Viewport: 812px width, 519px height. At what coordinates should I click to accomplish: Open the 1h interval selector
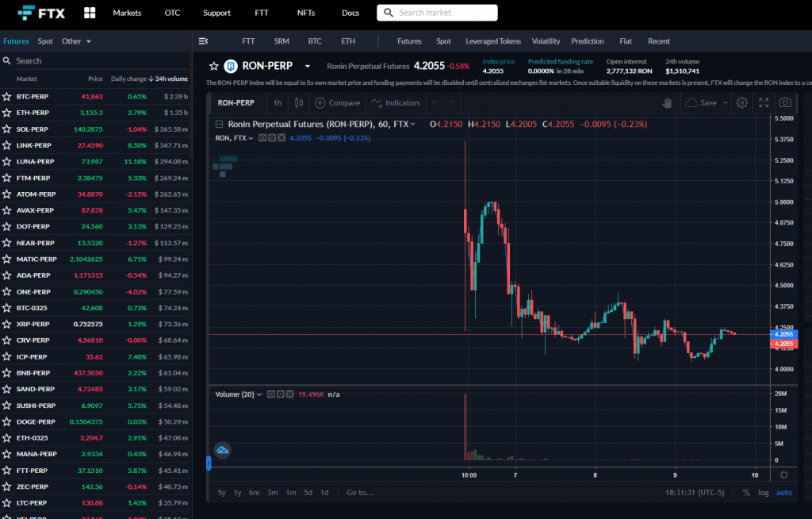tap(278, 102)
